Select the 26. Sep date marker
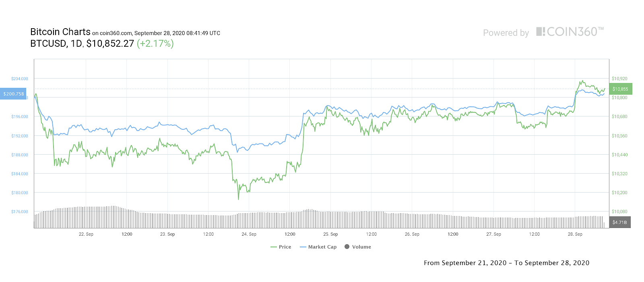 [x=412, y=234]
